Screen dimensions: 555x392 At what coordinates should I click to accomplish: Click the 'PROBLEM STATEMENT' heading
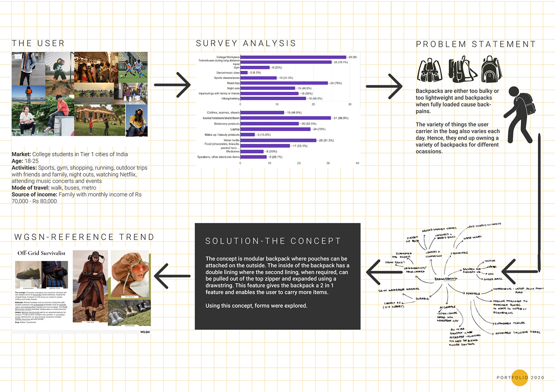click(x=476, y=44)
